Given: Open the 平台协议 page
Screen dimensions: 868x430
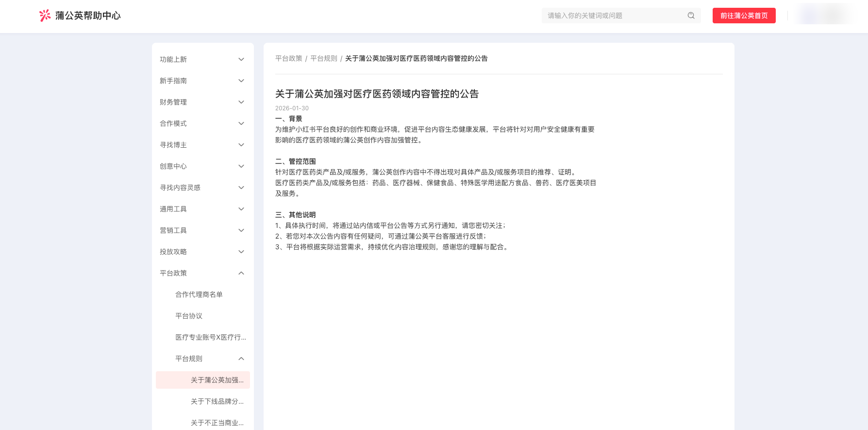Looking at the screenshot, I should [189, 316].
